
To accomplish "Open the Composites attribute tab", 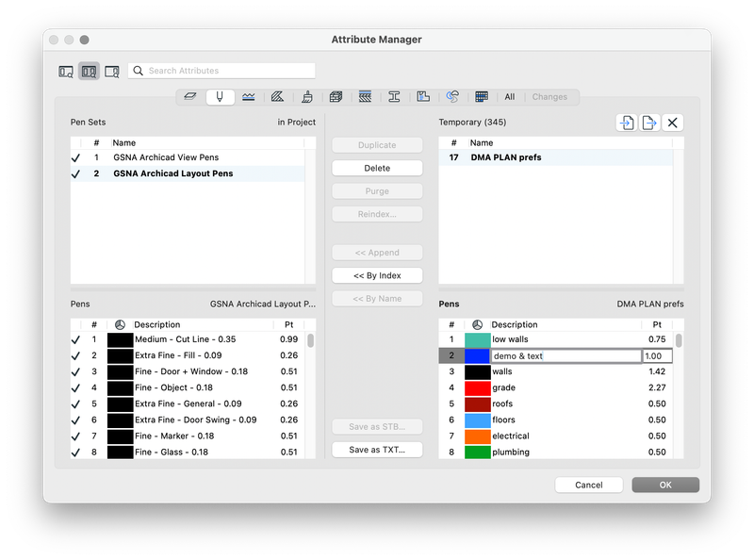I will click(x=365, y=97).
